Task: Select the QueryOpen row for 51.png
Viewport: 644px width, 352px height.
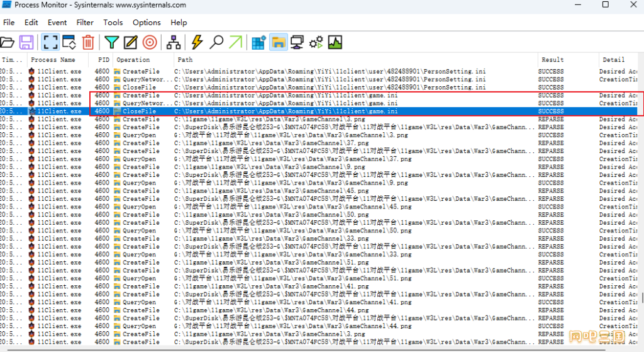Action: coord(319,278)
